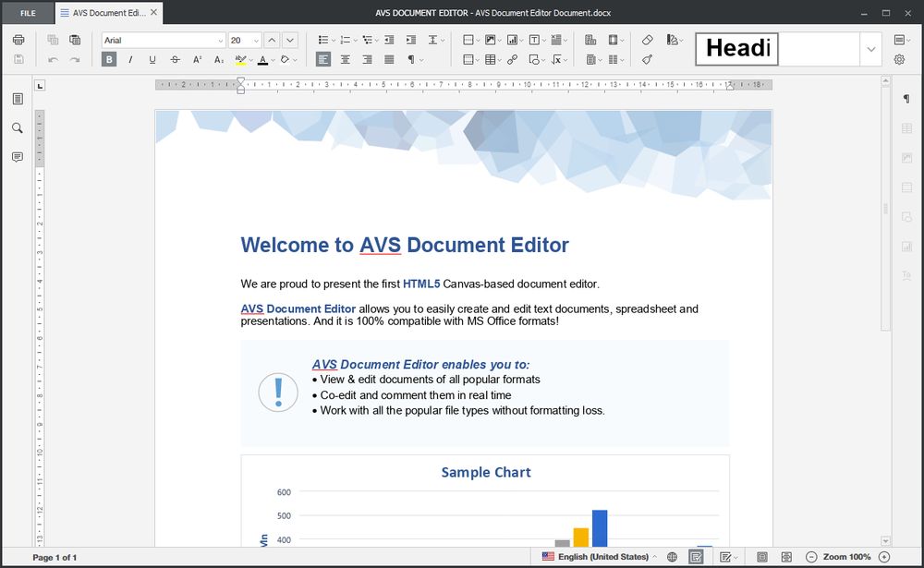
Task: Insert a hyperlink using the chain icon
Action: pos(513,59)
